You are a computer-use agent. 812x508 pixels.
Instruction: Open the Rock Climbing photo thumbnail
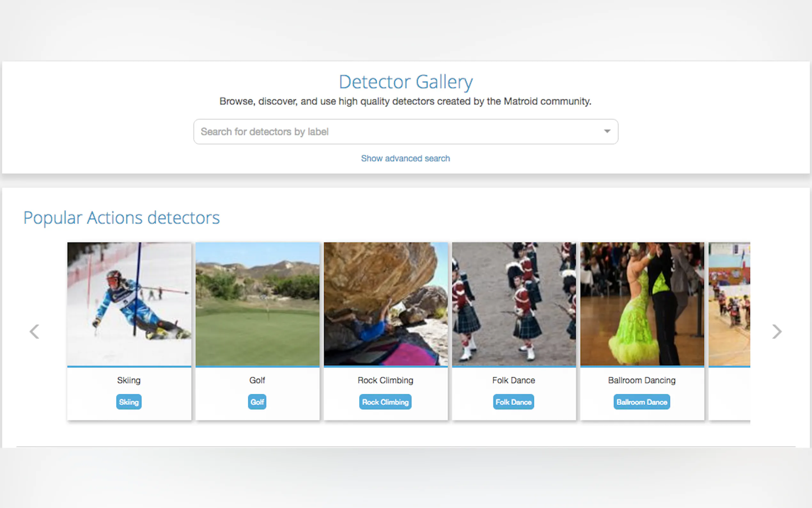(386, 304)
